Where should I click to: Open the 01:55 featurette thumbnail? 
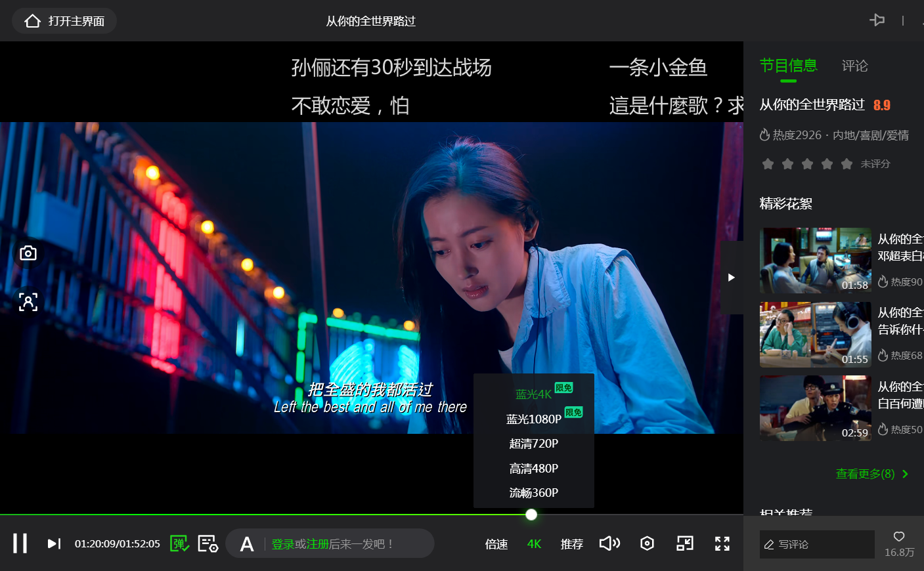click(x=816, y=335)
